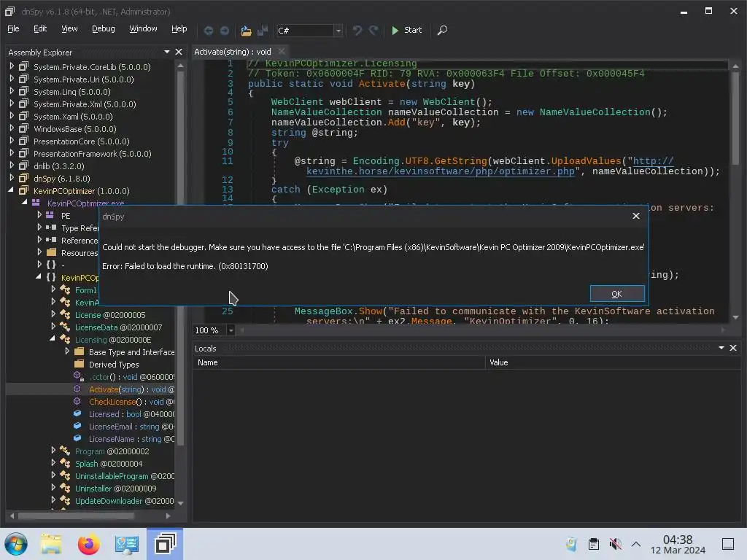
Task: Expand the Program @02000002 class node
Action: tap(53, 450)
